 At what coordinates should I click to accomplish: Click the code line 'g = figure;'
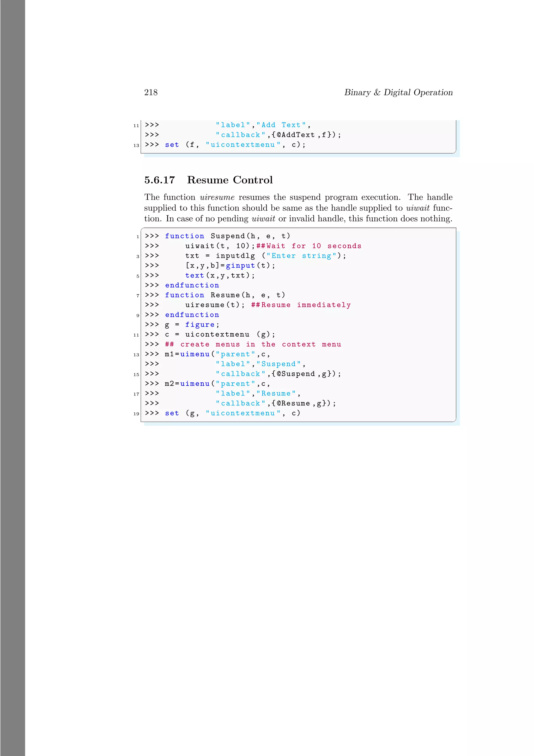point(192,325)
